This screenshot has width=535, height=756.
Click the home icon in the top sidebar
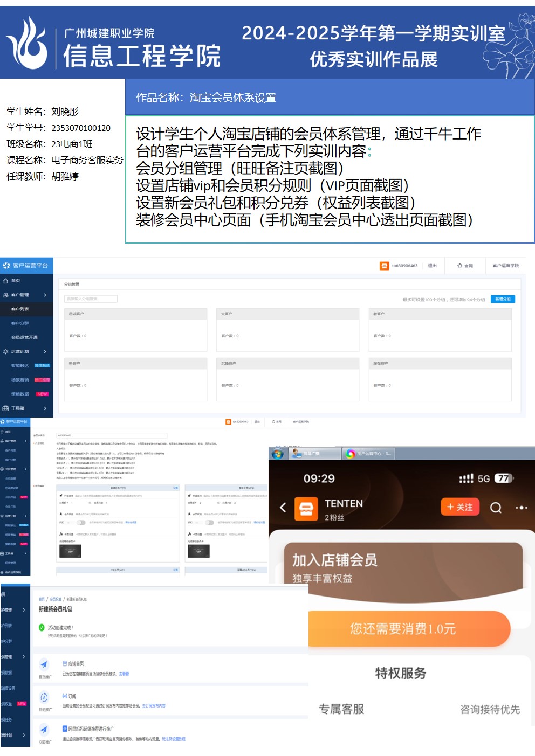[x=6, y=281]
